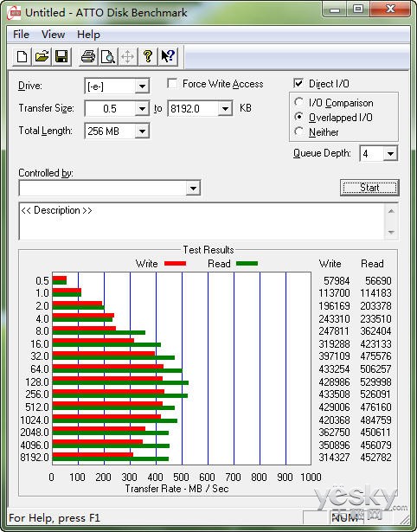Open the minimum Transfer Size dropdown (0.5)
The image size is (417, 532).
[x=142, y=109]
